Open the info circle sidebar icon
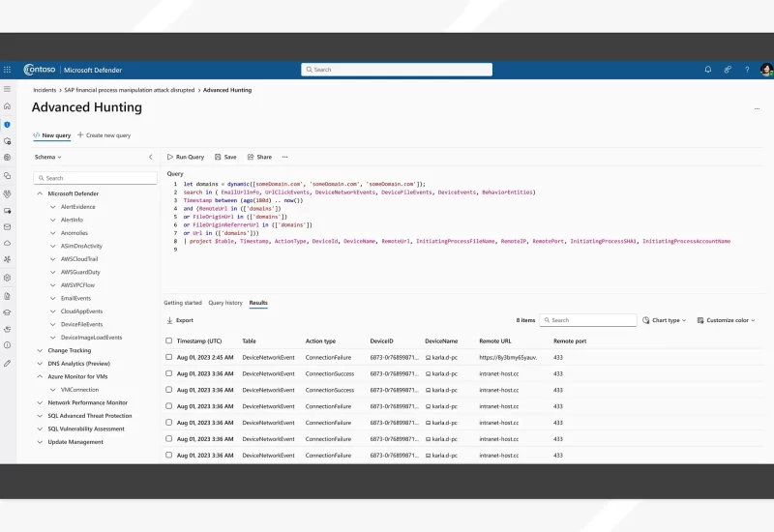 pyautogui.click(x=7, y=345)
